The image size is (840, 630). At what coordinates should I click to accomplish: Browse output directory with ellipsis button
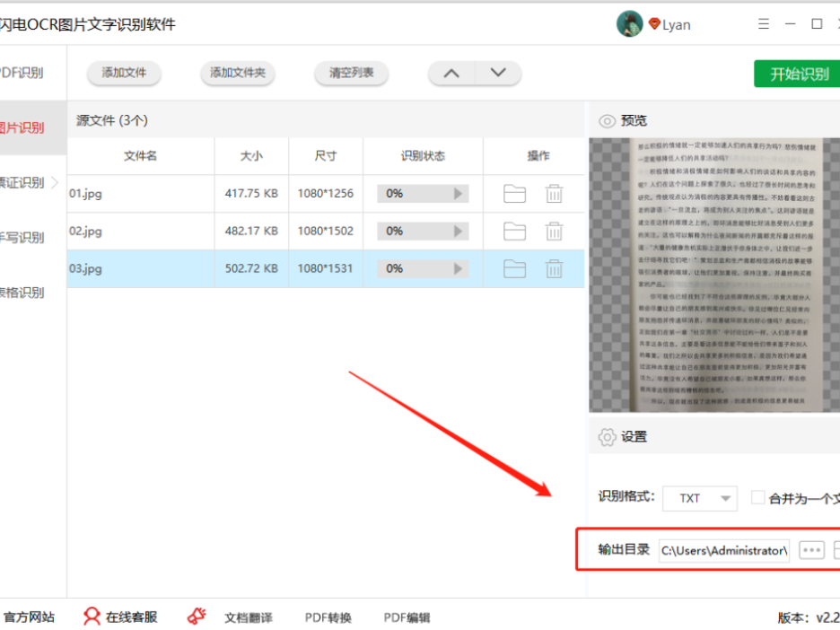tap(811, 550)
